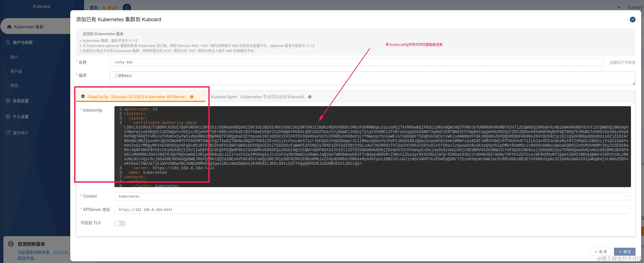Click version v3.5.2.6 link text

coord(61,252)
